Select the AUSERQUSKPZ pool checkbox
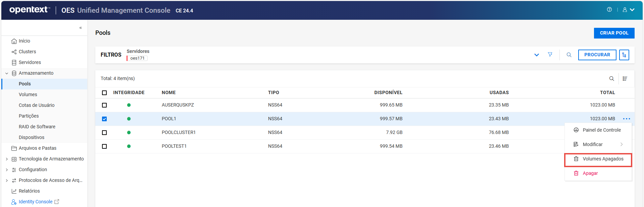 104,105
